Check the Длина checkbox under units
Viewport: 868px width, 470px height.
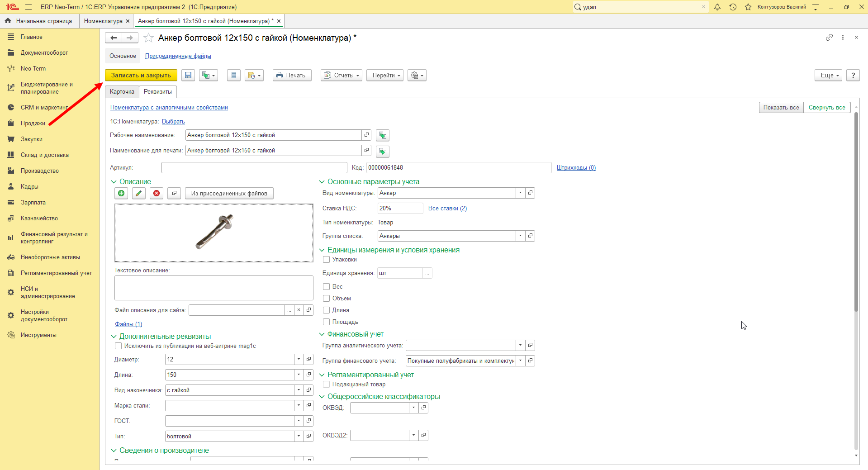click(x=326, y=310)
